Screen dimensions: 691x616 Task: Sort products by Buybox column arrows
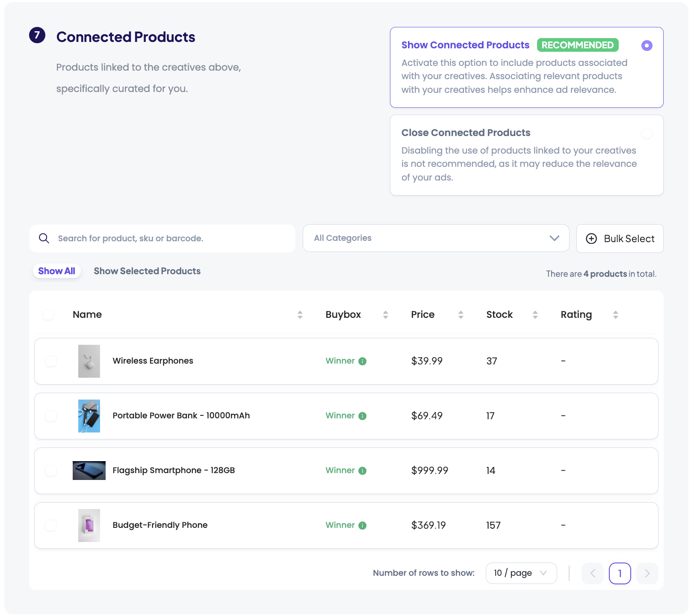coord(385,315)
